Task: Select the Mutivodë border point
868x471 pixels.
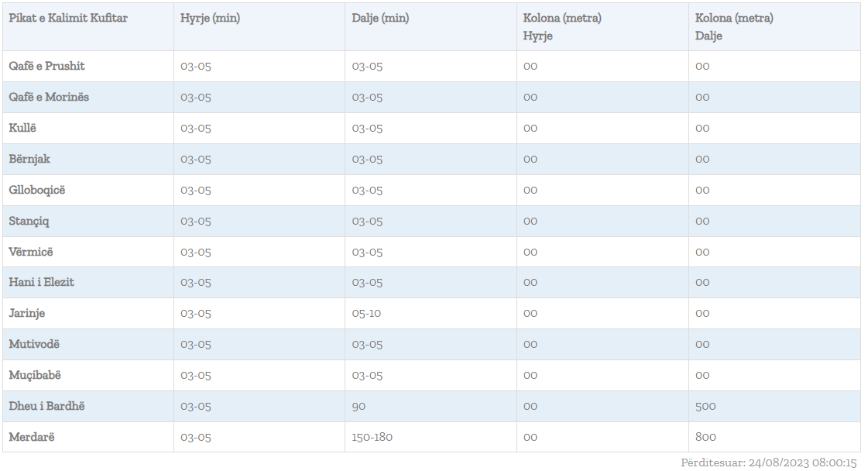Action: 34,345
